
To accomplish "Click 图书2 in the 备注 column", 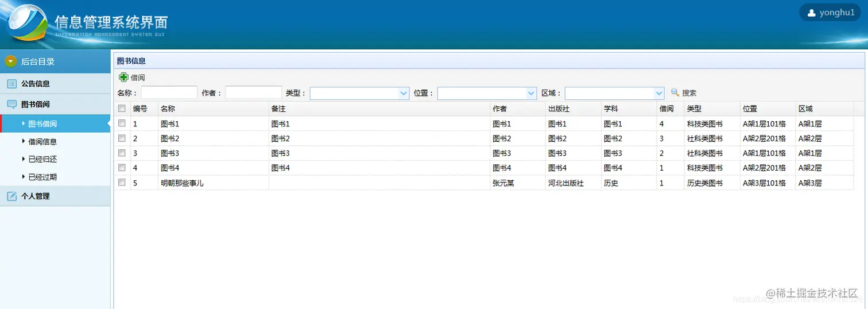I will [x=281, y=138].
